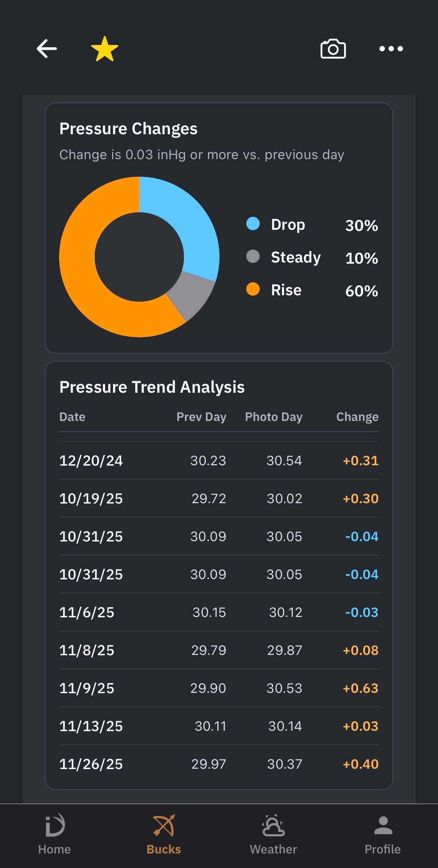Image resolution: width=438 pixels, height=868 pixels.
Task: Click the orange Rise legend dot
Action: (x=253, y=289)
